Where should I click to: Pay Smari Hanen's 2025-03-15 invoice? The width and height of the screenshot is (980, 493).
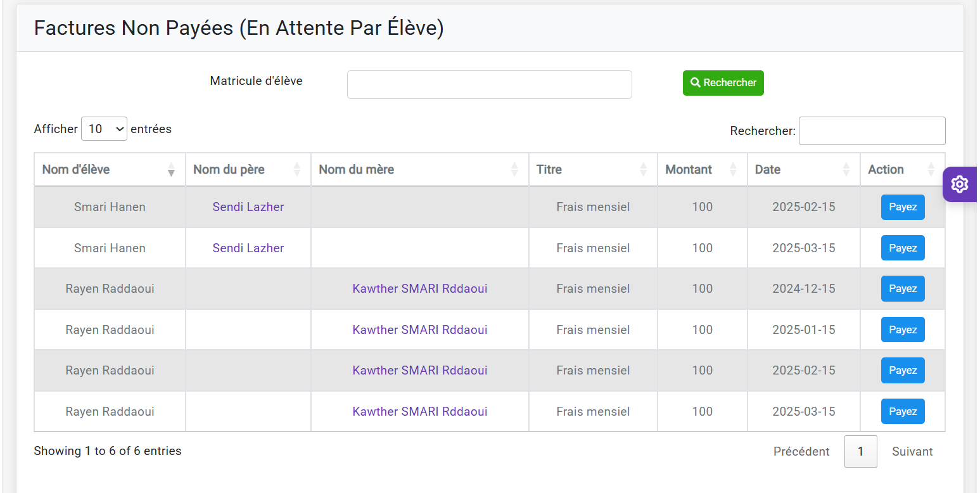point(902,248)
